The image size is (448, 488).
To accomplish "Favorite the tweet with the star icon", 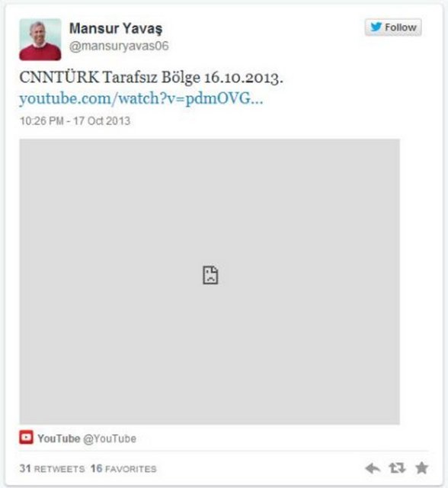I will tap(421, 467).
